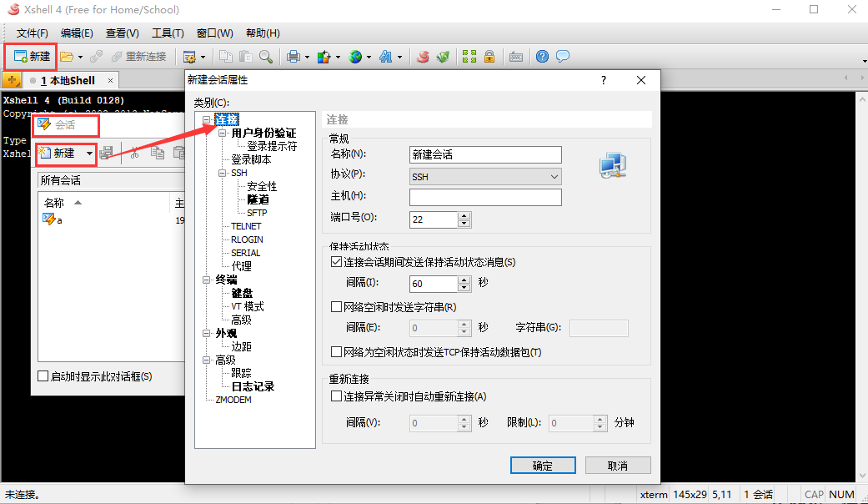Select 代理 in the category tree
This screenshot has width=868, height=504.
(241, 266)
